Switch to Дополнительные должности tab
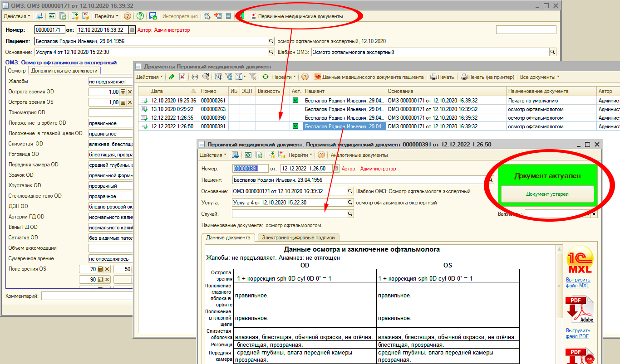 [x=64, y=71]
